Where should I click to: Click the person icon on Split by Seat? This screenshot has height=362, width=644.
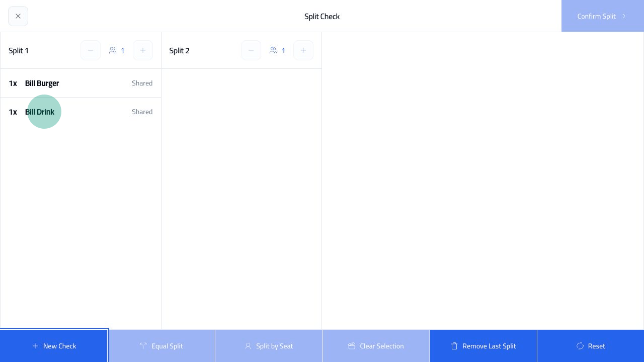point(248,346)
